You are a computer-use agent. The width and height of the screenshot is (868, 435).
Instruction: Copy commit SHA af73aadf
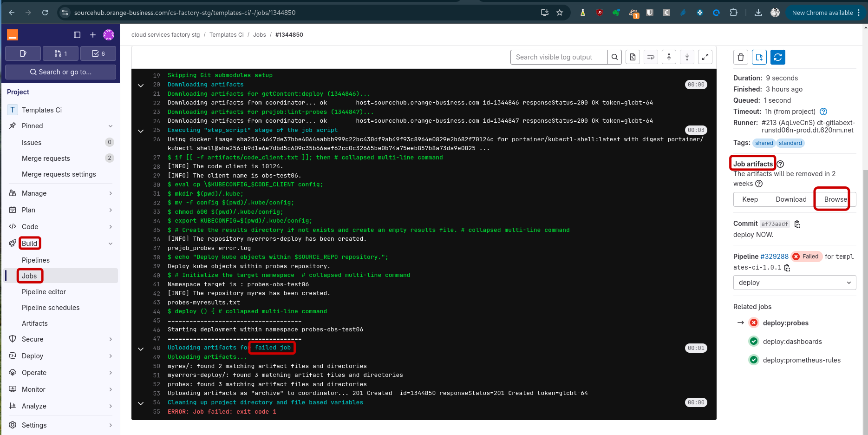click(x=797, y=224)
